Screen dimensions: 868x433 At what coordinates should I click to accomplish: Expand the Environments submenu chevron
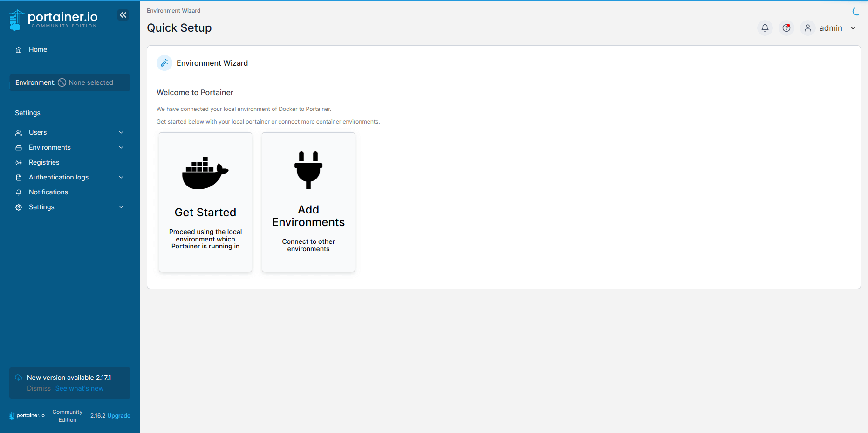[121, 147]
